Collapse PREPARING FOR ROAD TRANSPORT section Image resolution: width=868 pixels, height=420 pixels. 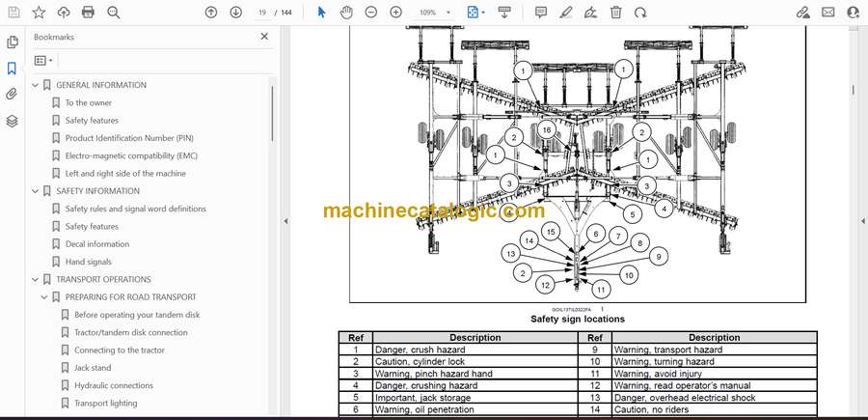tap(44, 297)
